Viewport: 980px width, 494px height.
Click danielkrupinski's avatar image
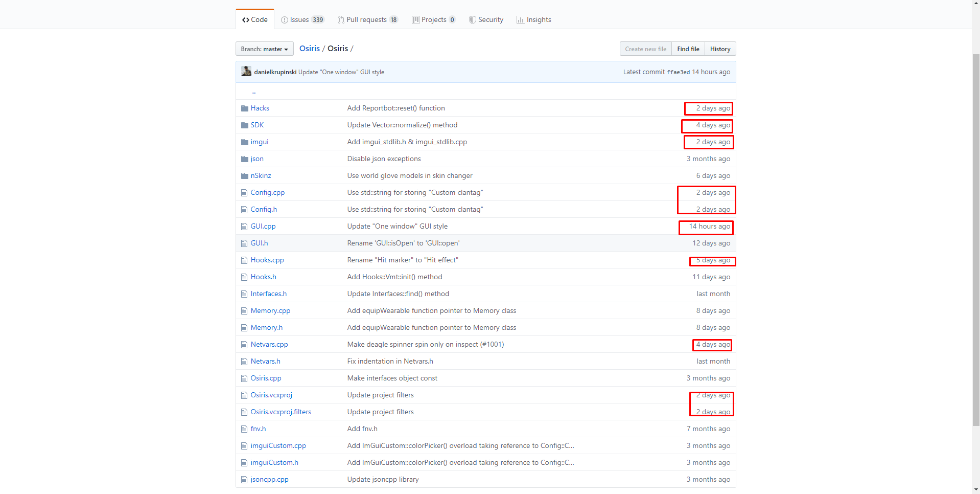(246, 71)
